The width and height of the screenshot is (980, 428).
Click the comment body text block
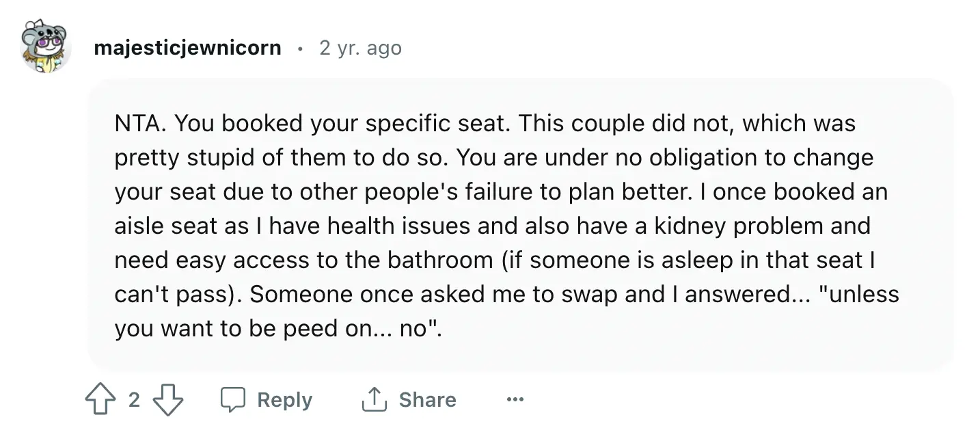coord(506,226)
